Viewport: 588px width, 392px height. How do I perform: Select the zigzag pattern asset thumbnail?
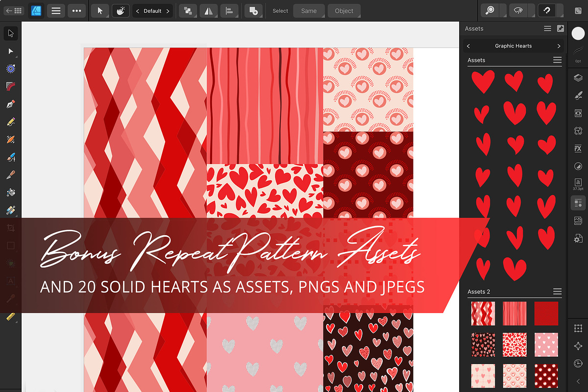(x=483, y=314)
